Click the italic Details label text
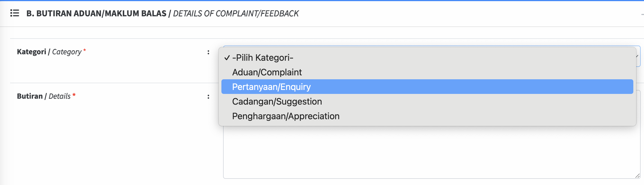Screen dimensions: 644x185 60,96
